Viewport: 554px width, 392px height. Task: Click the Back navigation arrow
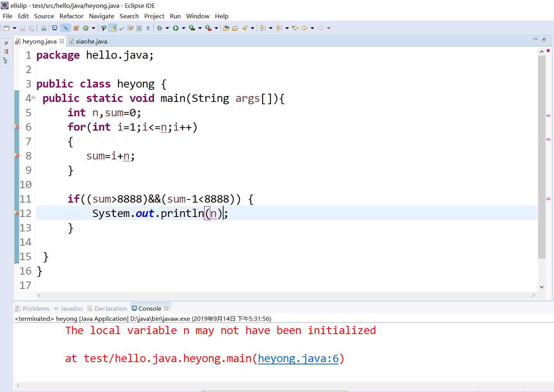pos(304,28)
